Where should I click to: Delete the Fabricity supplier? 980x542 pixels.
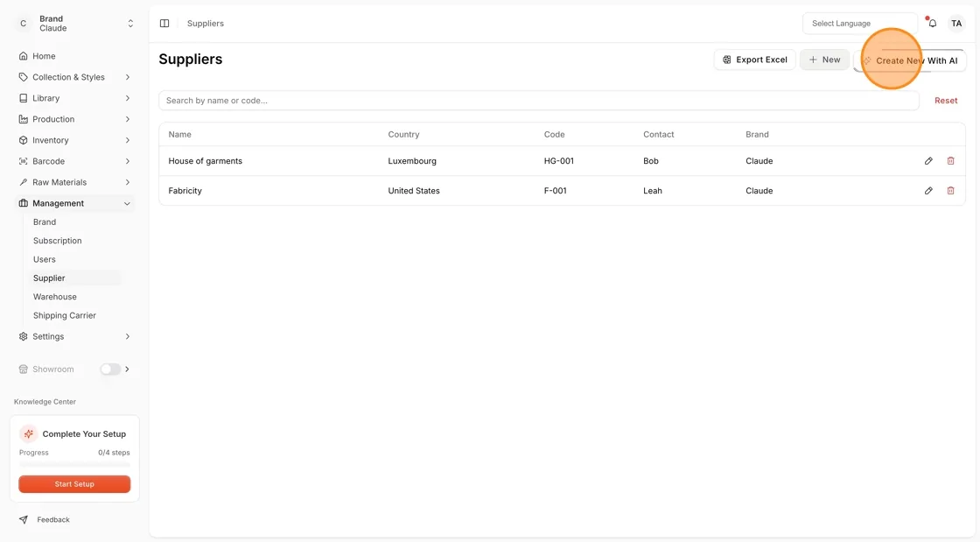(950, 191)
